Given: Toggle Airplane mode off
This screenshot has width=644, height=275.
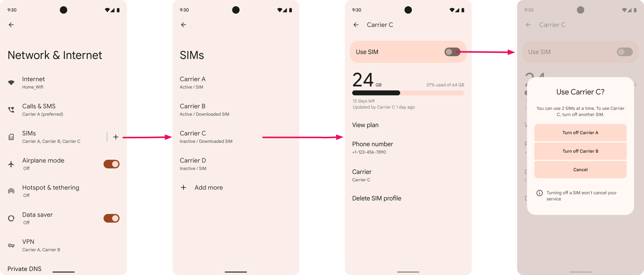Looking at the screenshot, I should [111, 164].
